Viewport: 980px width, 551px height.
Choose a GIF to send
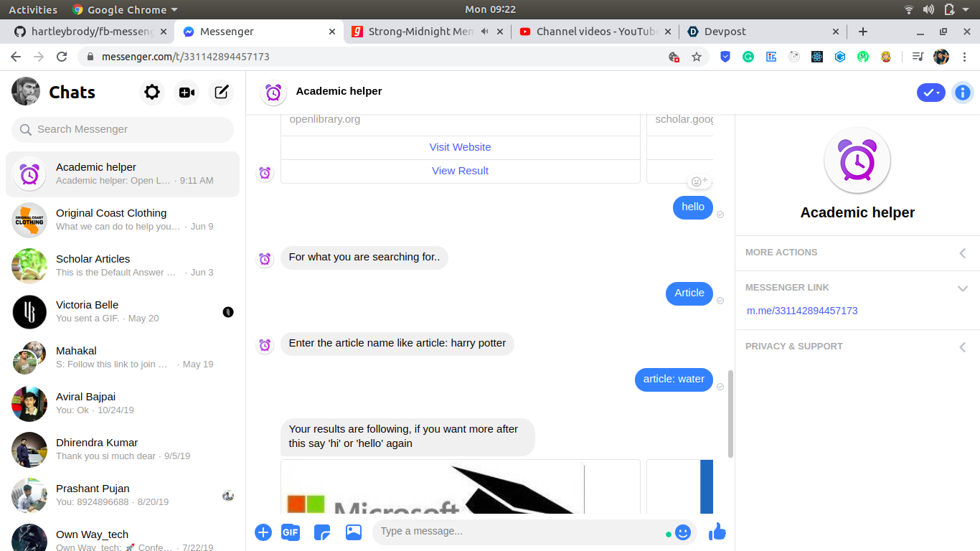tap(291, 532)
